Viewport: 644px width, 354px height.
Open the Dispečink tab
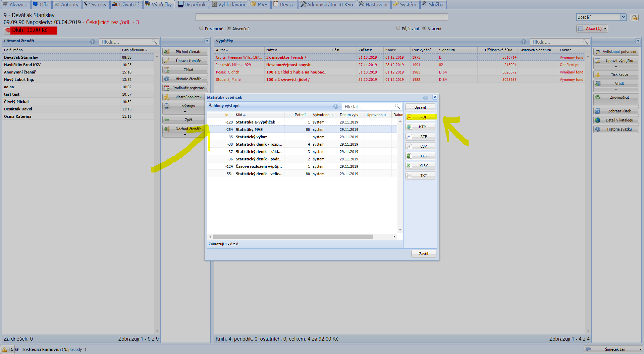[192, 5]
